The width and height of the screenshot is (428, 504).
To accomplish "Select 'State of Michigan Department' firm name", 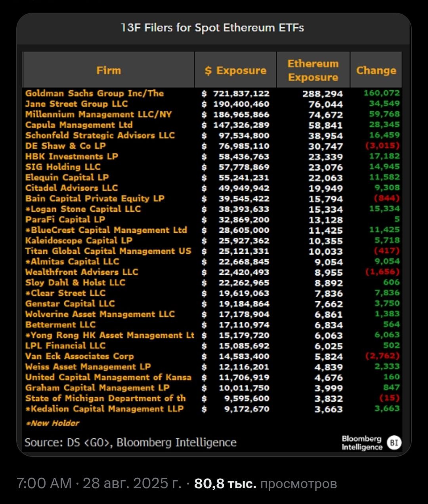I will [x=105, y=398].
